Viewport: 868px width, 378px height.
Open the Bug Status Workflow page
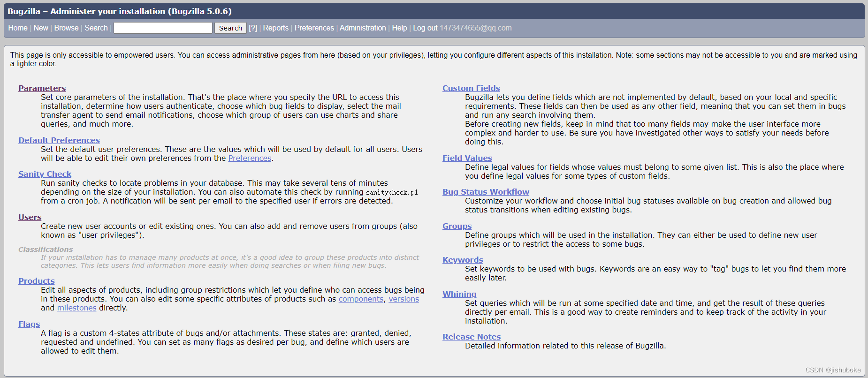pyautogui.click(x=486, y=192)
